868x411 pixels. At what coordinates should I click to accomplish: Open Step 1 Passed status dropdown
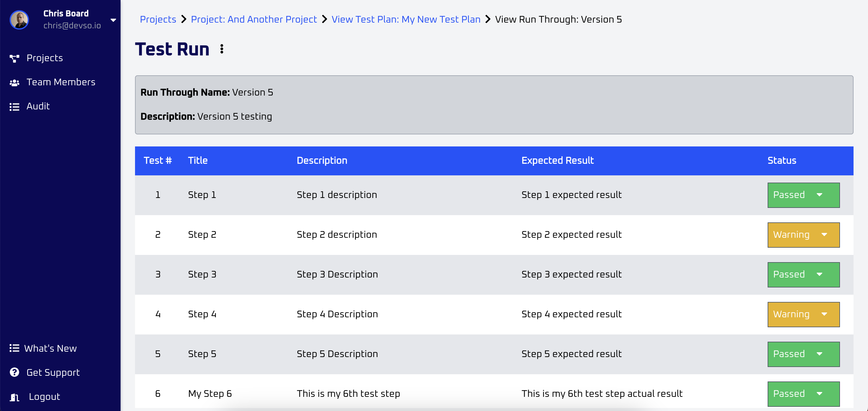(x=803, y=195)
